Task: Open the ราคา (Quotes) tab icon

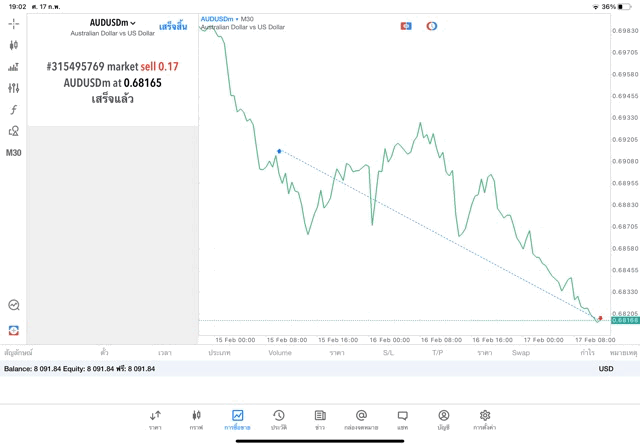Action: (155, 420)
